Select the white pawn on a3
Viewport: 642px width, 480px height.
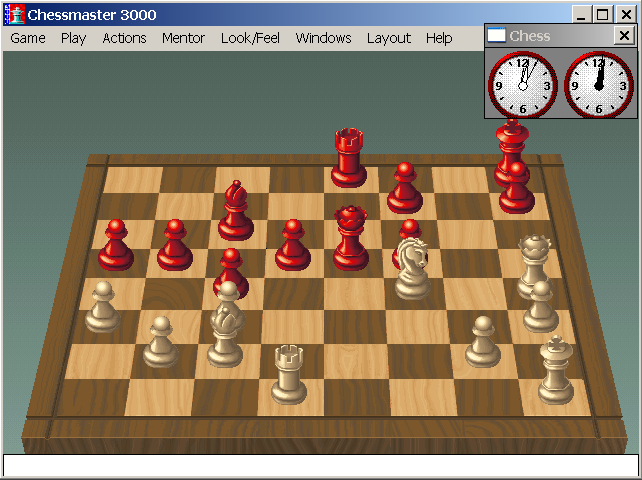click(x=103, y=306)
